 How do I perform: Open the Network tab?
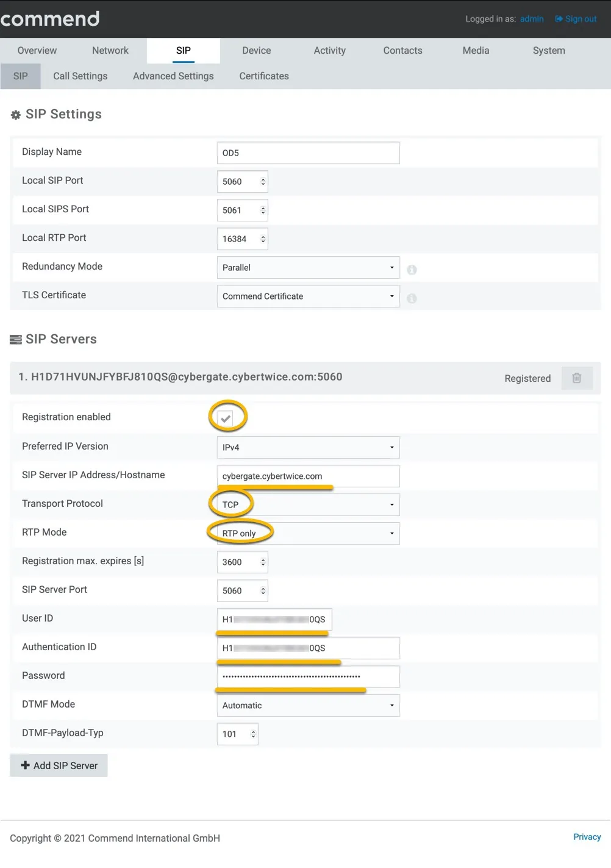click(110, 51)
